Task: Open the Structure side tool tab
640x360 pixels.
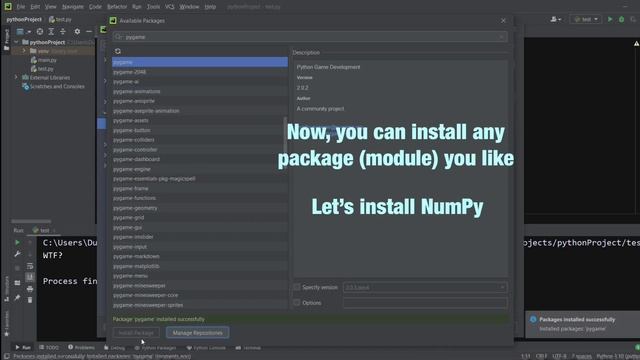Action: click(7, 289)
